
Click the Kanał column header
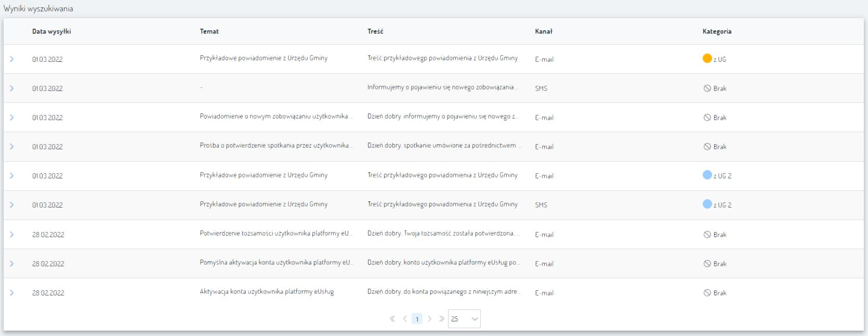click(543, 31)
